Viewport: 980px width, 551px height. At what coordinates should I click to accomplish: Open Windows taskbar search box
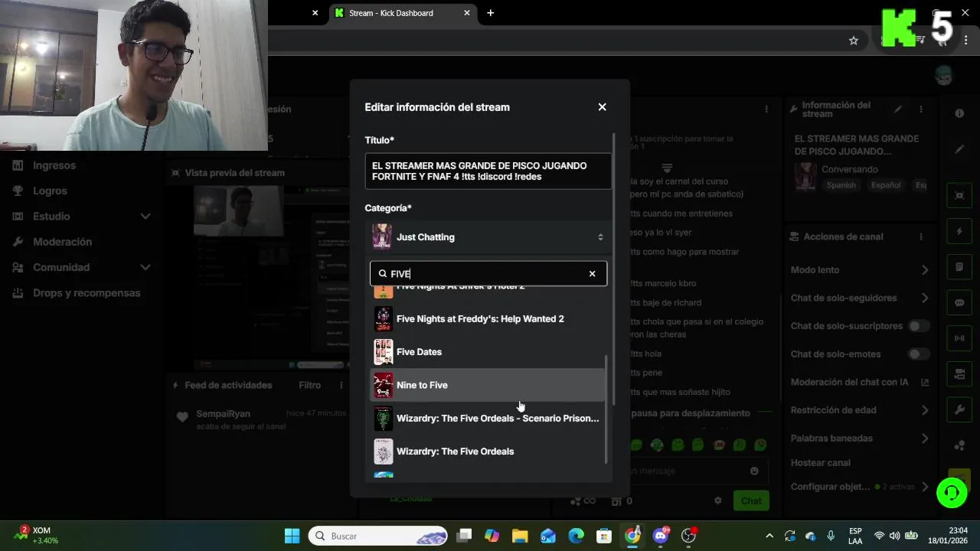(378, 536)
